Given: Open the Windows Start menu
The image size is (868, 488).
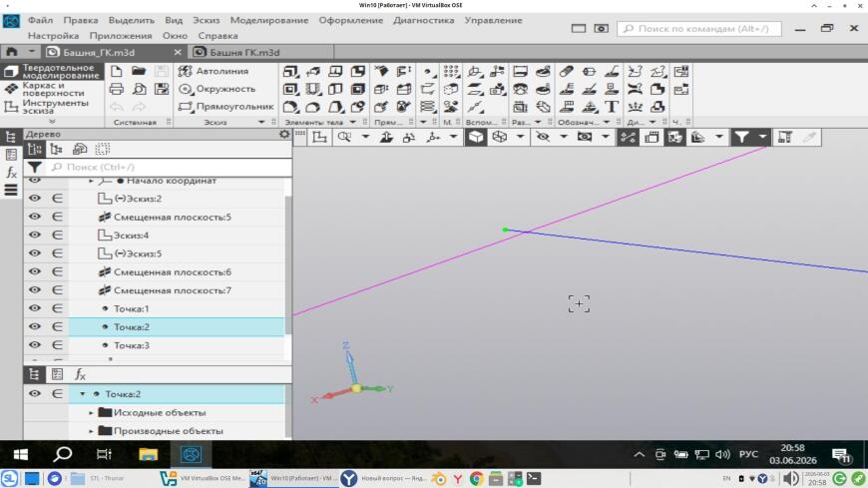Looking at the screenshot, I should click(21, 455).
